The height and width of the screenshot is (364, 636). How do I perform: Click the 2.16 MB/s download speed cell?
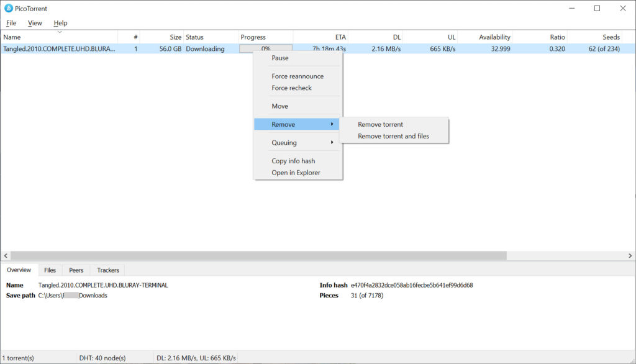386,48
